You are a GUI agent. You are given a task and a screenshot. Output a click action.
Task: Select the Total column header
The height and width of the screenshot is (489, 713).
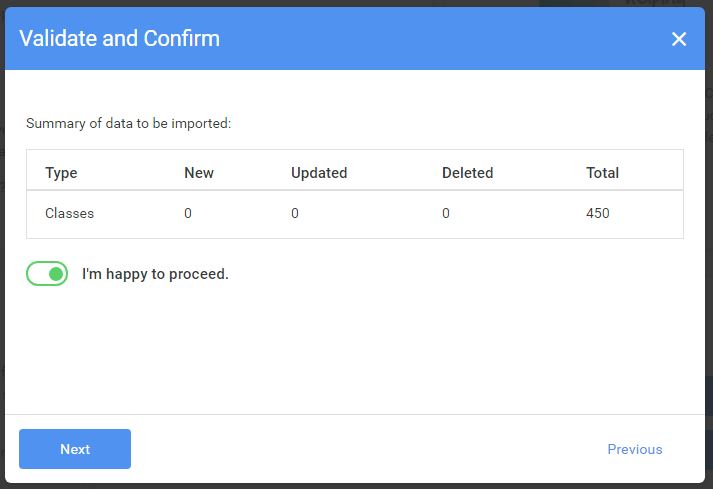[x=603, y=173]
